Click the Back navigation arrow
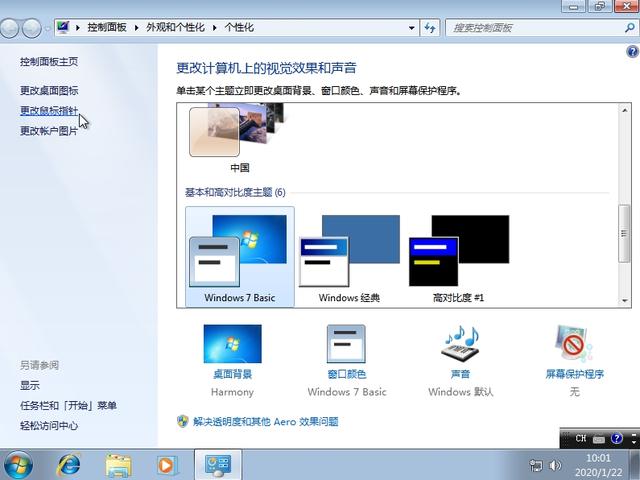 [10, 28]
